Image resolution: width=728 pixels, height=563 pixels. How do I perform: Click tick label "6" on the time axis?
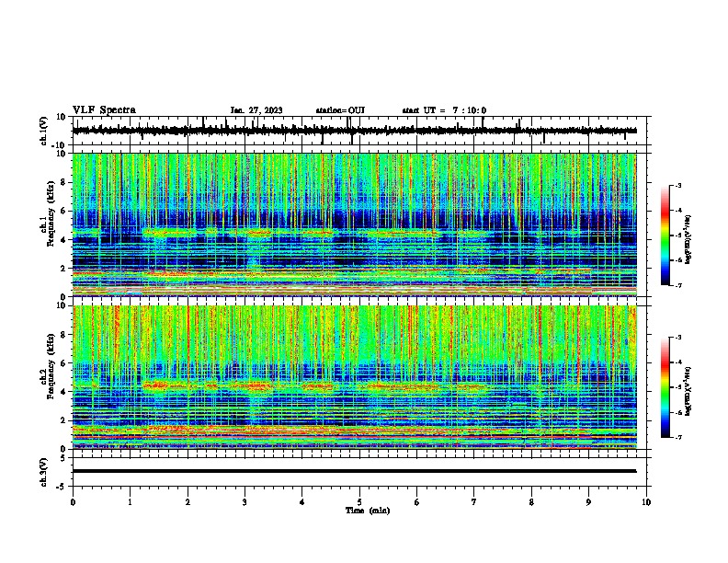[x=416, y=502]
